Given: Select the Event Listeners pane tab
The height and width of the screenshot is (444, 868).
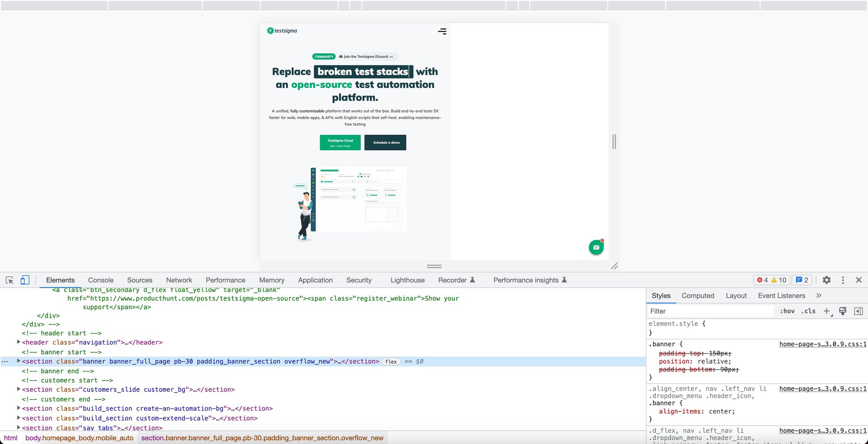Looking at the screenshot, I should click(782, 295).
